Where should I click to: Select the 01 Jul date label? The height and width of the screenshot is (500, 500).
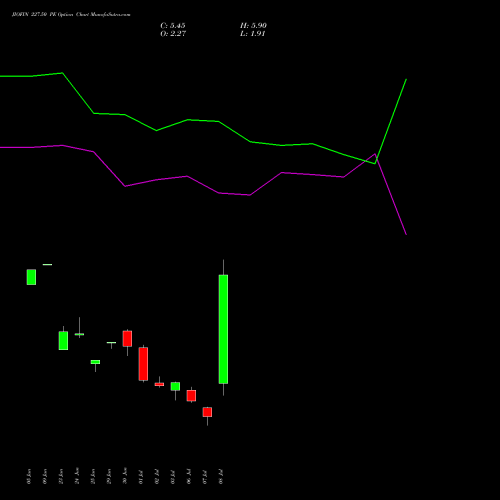click(141, 477)
